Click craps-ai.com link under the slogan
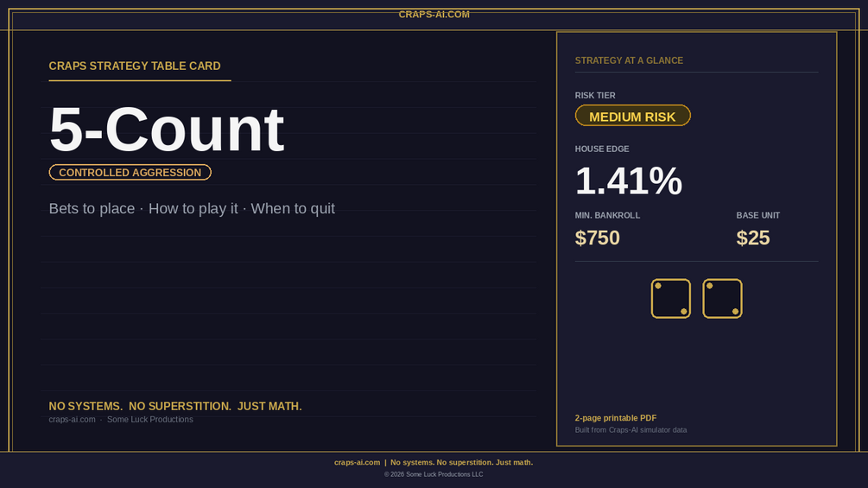The image size is (868, 488). (72, 420)
